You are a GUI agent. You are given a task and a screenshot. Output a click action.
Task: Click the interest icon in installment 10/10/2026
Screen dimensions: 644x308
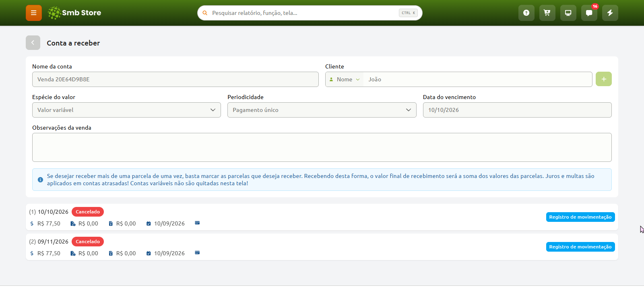(111, 223)
